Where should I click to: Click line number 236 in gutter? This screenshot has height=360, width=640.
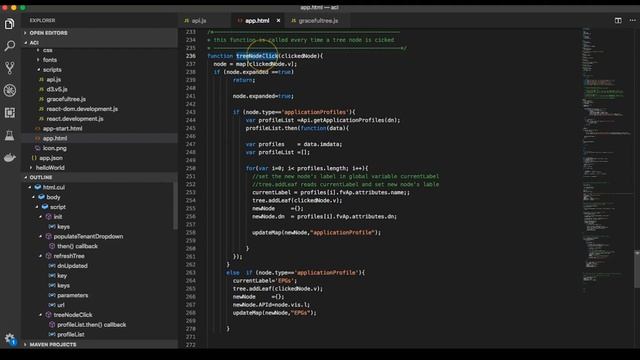191,56
